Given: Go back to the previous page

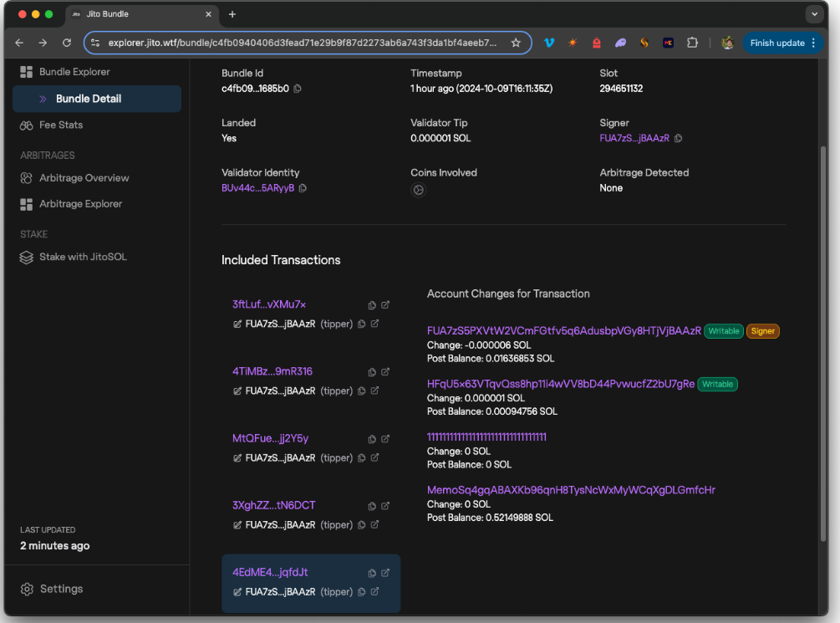Looking at the screenshot, I should coord(19,43).
